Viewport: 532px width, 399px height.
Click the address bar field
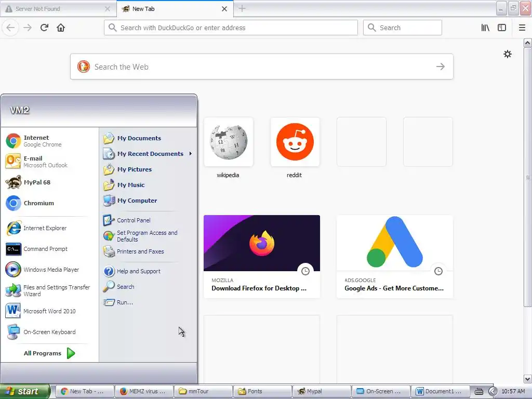pos(231,28)
